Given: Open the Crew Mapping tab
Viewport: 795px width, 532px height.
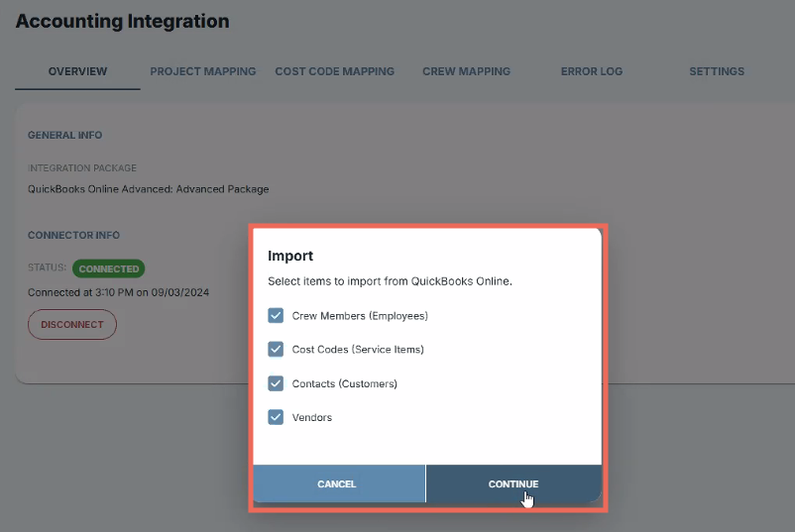Looking at the screenshot, I should [x=467, y=71].
